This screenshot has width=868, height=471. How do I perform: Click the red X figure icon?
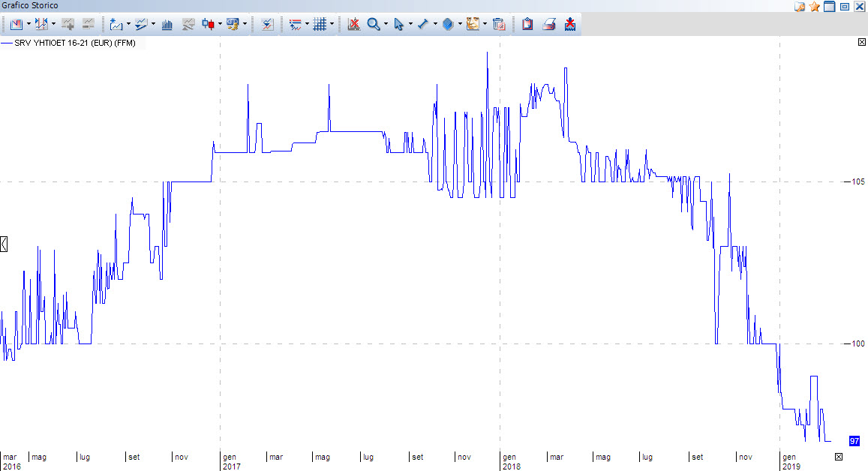click(570, 24)
